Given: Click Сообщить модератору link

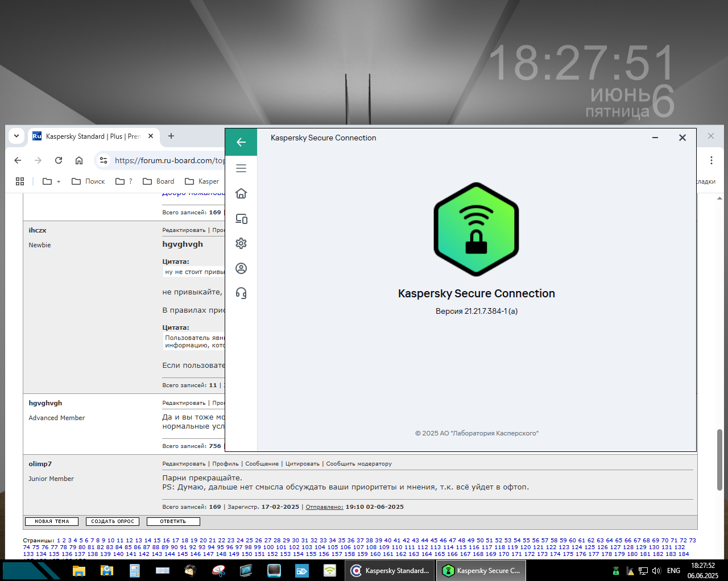Looking at the screenshot, I should point(359,464).
